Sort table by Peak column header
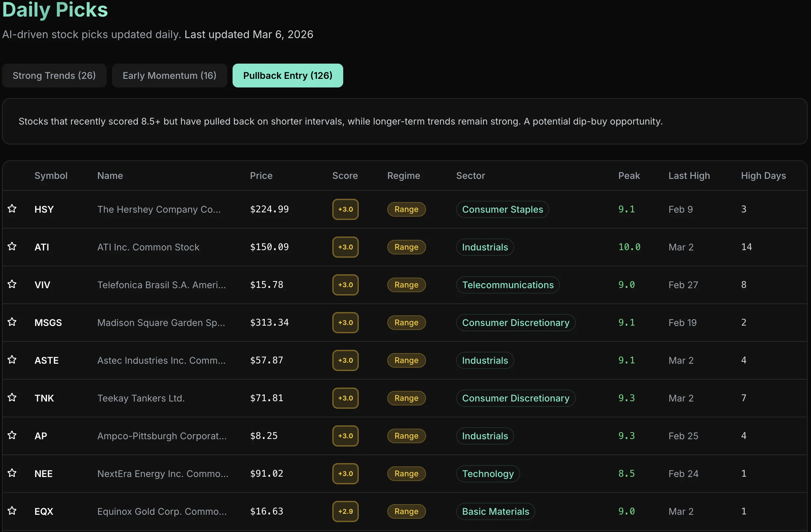 629,176
